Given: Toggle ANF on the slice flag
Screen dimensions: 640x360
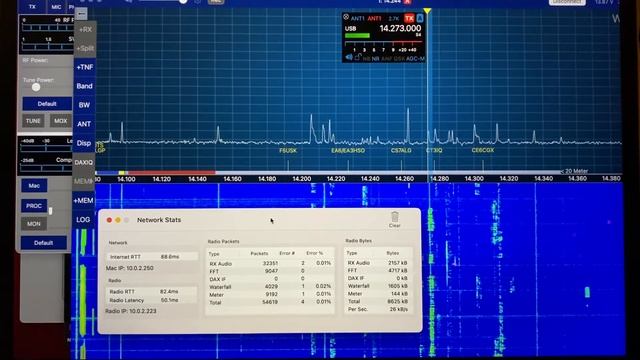Looking at the screenshot, I should pos(387,59).
